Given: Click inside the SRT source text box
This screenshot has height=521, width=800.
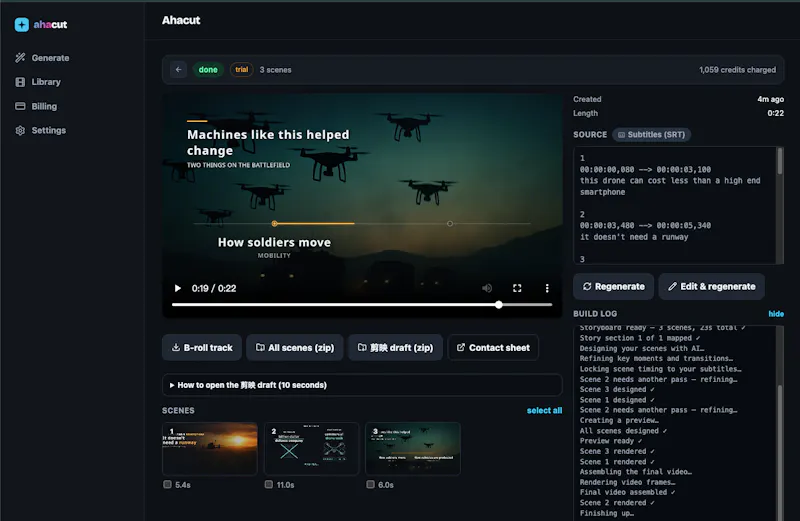Looking at the screenshot, I should point(674,205).
